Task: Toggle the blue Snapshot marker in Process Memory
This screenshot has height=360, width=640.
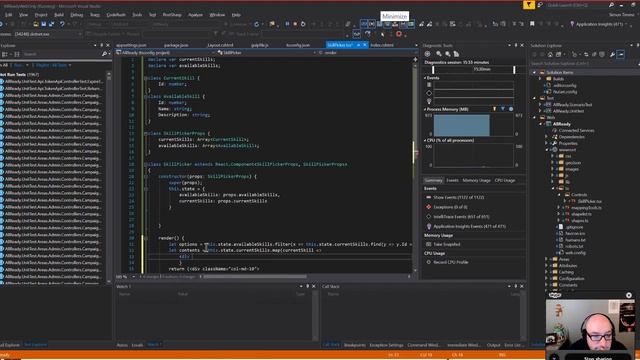Action: (503, 109)
